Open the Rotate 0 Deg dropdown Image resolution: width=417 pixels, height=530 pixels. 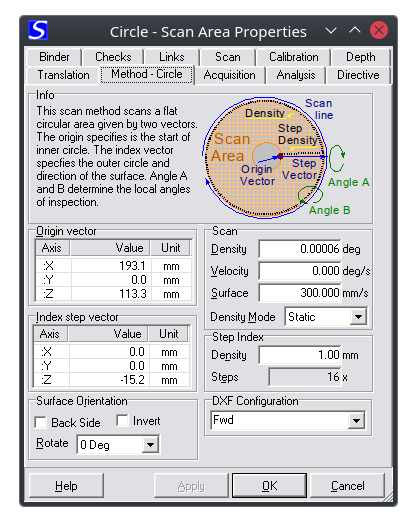point(150,445)
